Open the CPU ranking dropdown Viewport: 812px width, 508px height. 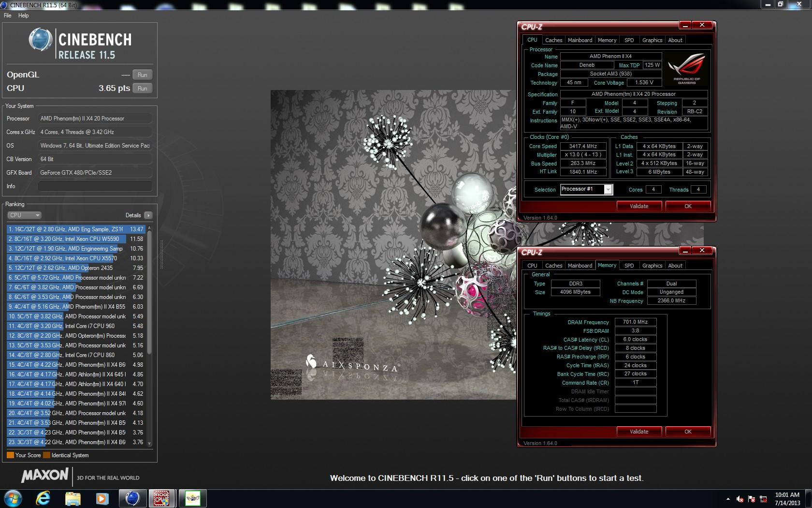[x=24, y=215]
